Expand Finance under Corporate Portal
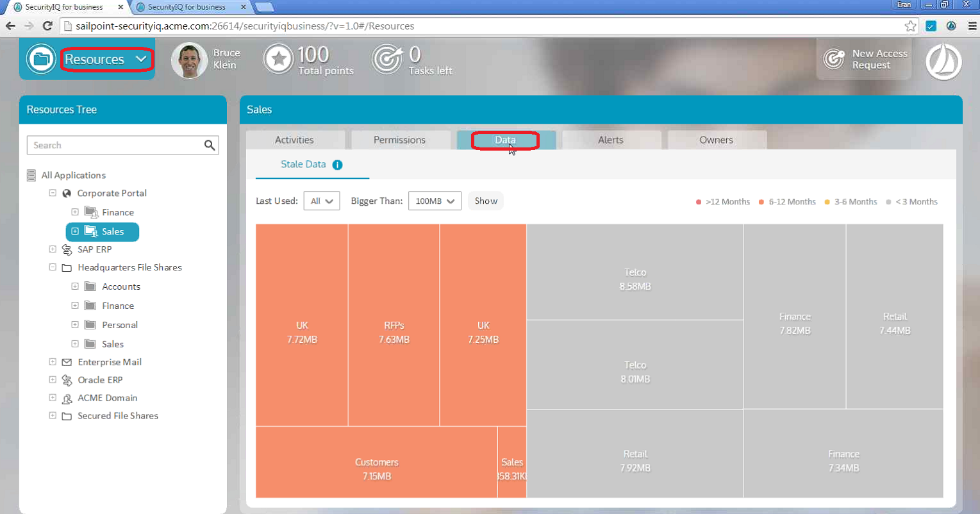 point(75,212)
